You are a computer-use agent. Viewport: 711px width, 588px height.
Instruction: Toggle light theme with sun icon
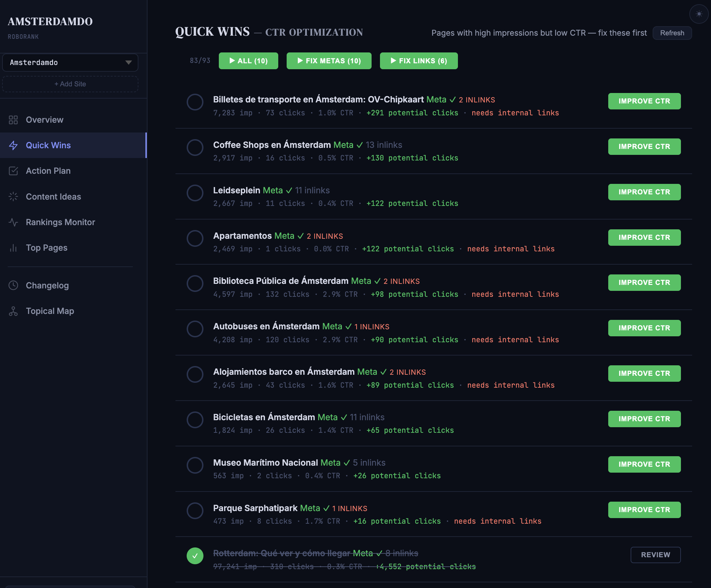[699, 14]
